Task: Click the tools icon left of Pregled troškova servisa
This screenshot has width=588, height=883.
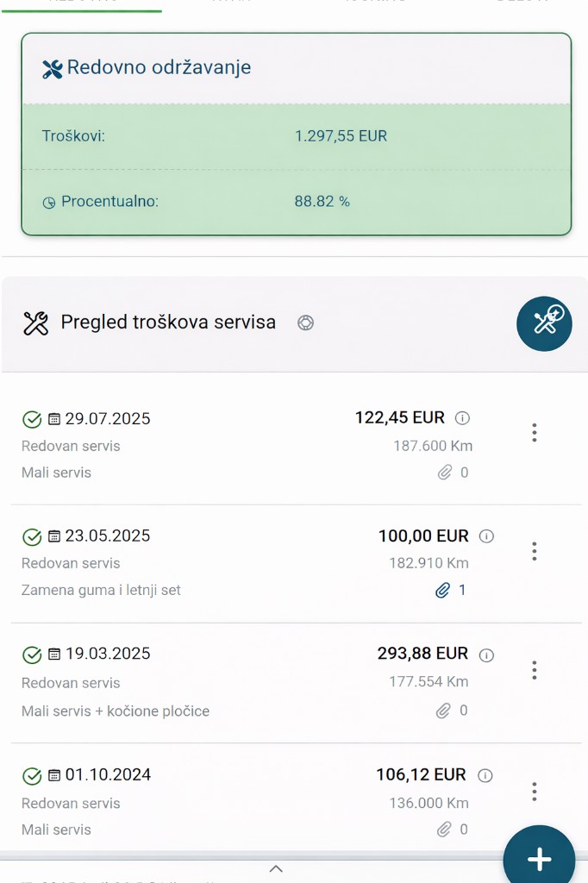Action: point(35,323)
